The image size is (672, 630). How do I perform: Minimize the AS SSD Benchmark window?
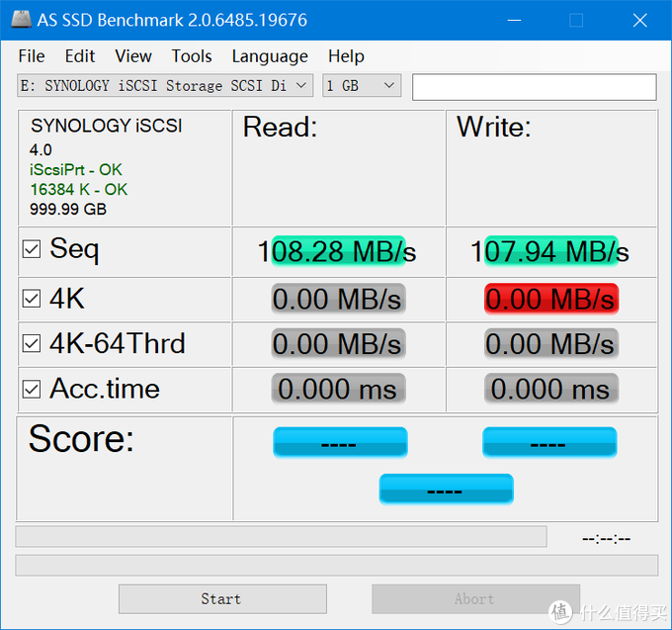pyautogui.click(x=514, y=20)
